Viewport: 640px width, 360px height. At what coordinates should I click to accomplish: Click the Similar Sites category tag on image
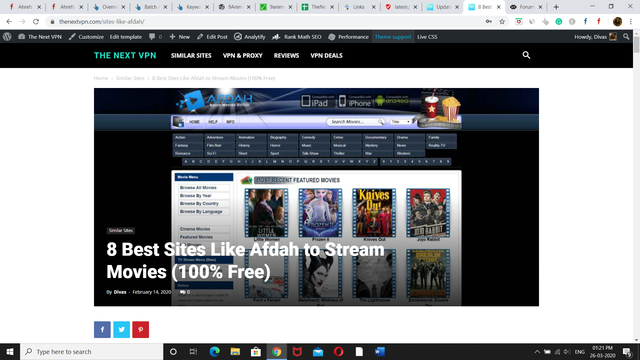coord(120,230)
